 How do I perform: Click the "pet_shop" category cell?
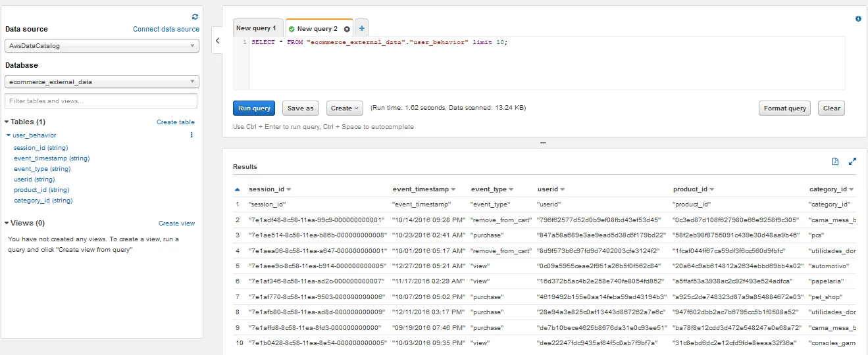pos(826,296)
